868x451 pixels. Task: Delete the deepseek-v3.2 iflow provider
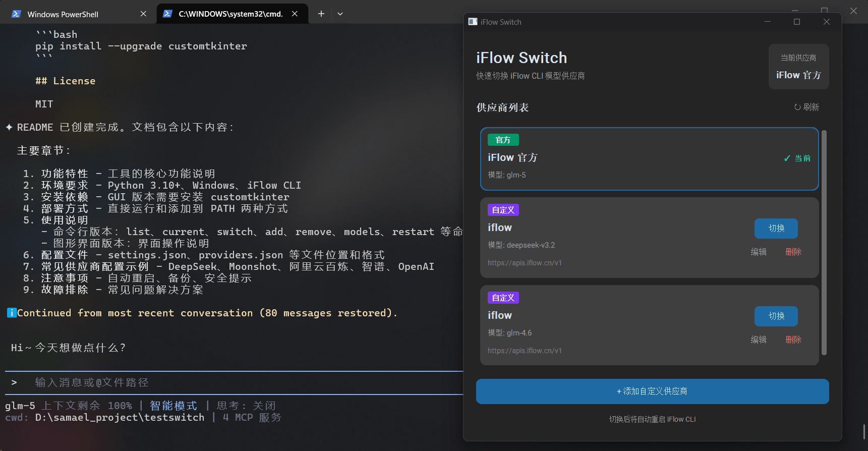(x=793, y=252)
